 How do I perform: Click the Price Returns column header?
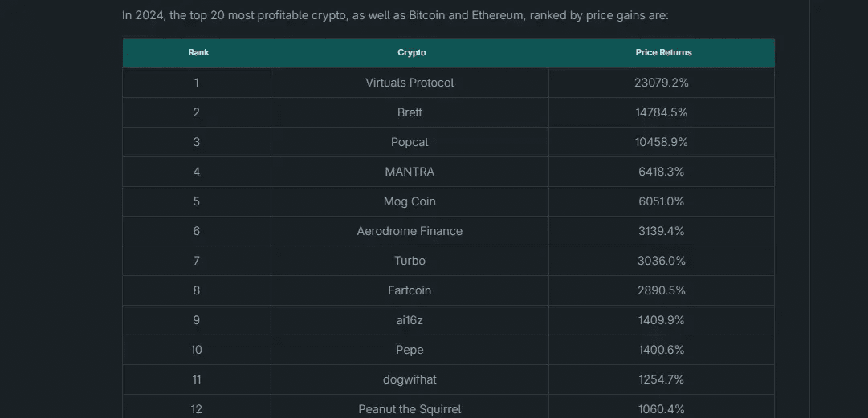pyautogui.click(x=663, y=52)
